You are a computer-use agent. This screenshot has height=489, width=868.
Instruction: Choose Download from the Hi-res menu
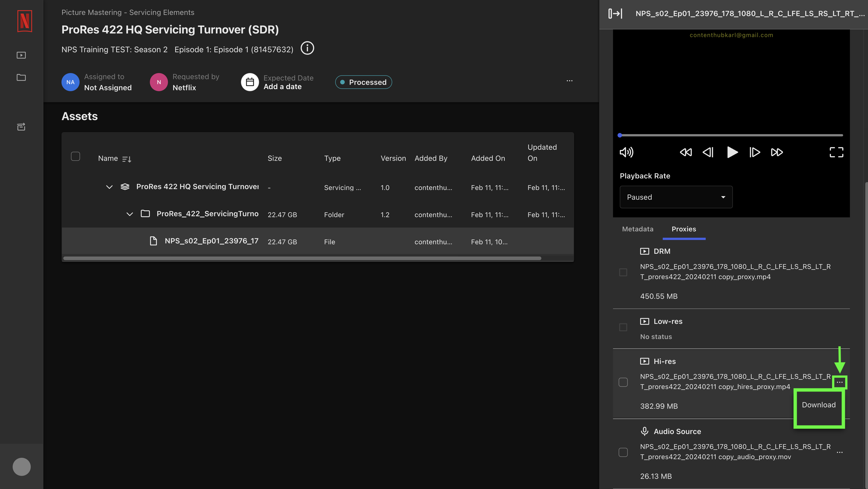[818, 405]
